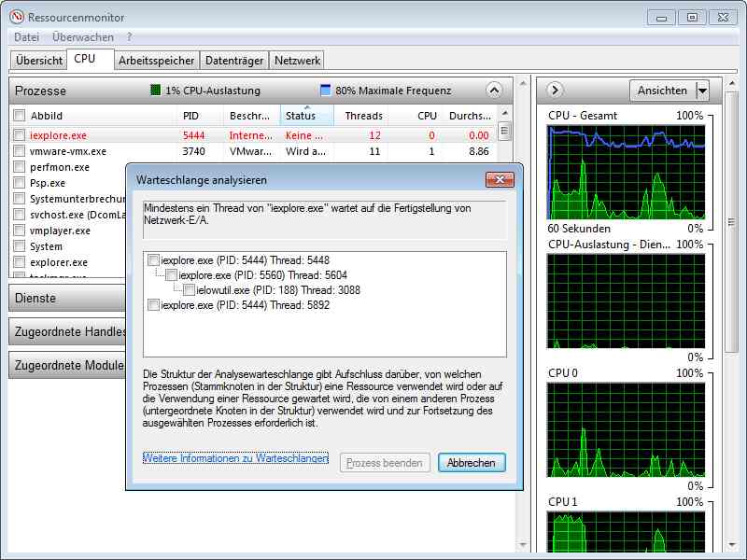This screenshot has width=747, height=560.
Task: Tick the checkbox for iexplore.exe Thread 5448
Action: 154,260
